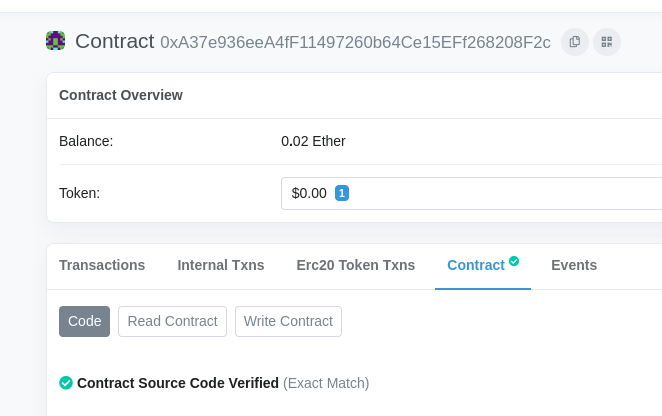Open the Read Contract section
The image size is (662, 416).
tap(172, 321)
